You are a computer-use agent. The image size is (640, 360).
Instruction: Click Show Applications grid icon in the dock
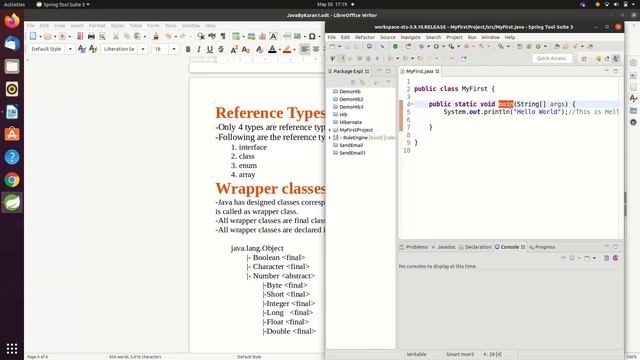pos(12,348)
